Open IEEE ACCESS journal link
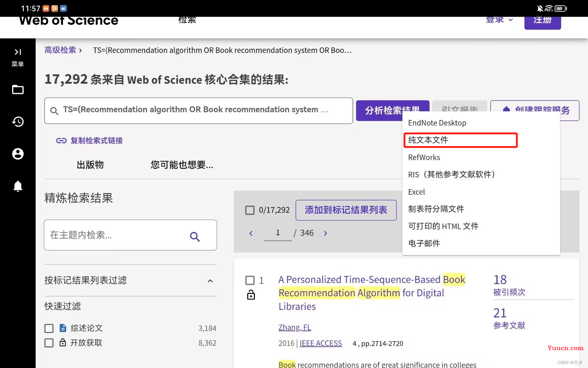Image resolution: width=588 pixels, height=368 pixels. pyautogui.click(x=320, y=343)
